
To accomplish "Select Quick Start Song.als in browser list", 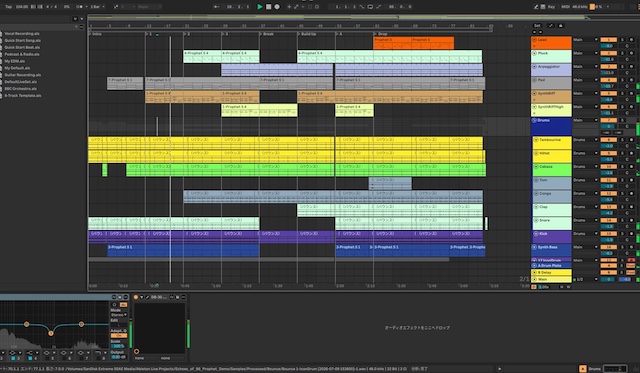I will (22, 40).
